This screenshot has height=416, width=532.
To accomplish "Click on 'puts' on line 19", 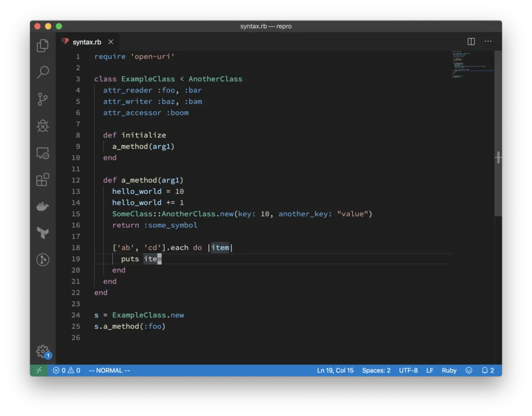I will click(130, 259).
